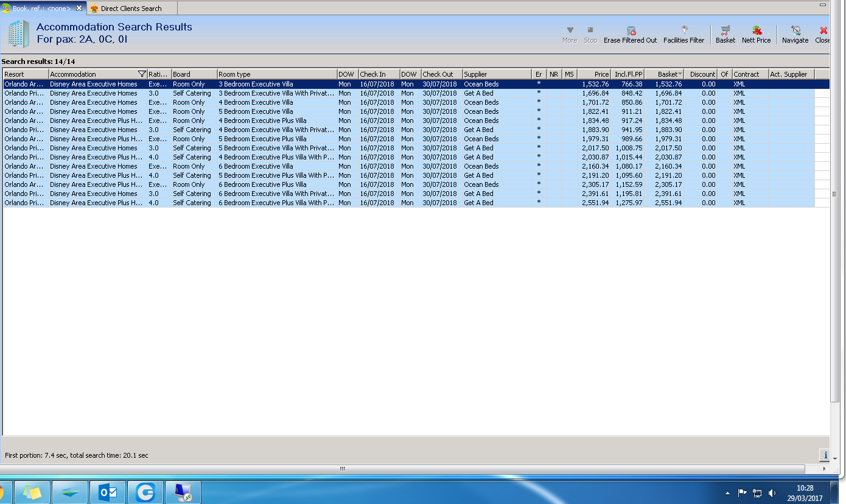Click the horizontal scrollbar right arrow
Screen dimensions: 846x504
pos(825,469)
